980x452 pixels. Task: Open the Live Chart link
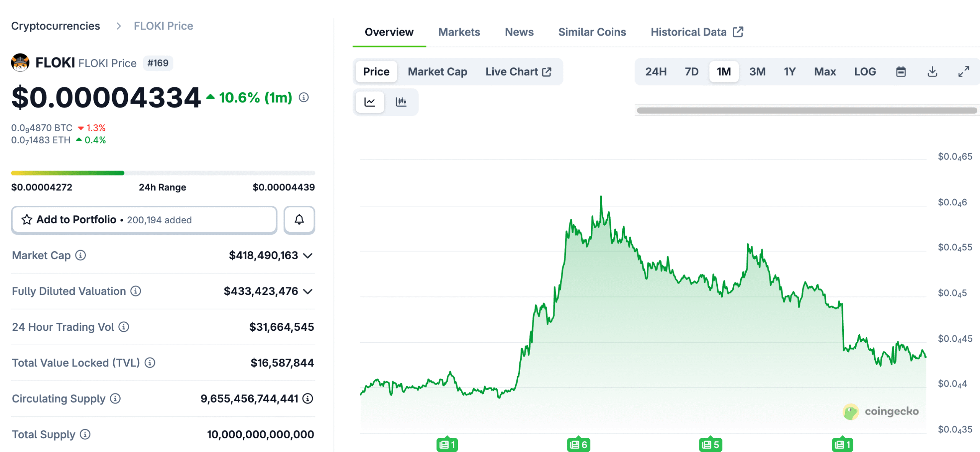pyautogui.click(x=518, y=72)
